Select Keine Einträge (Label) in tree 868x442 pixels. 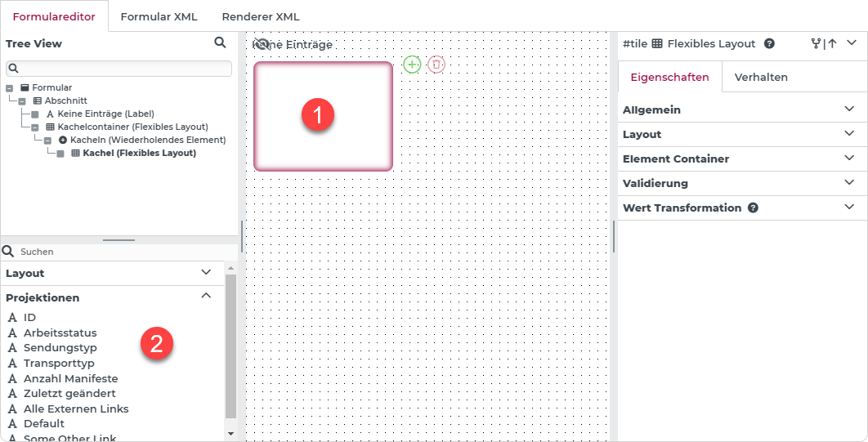[105, 114]
